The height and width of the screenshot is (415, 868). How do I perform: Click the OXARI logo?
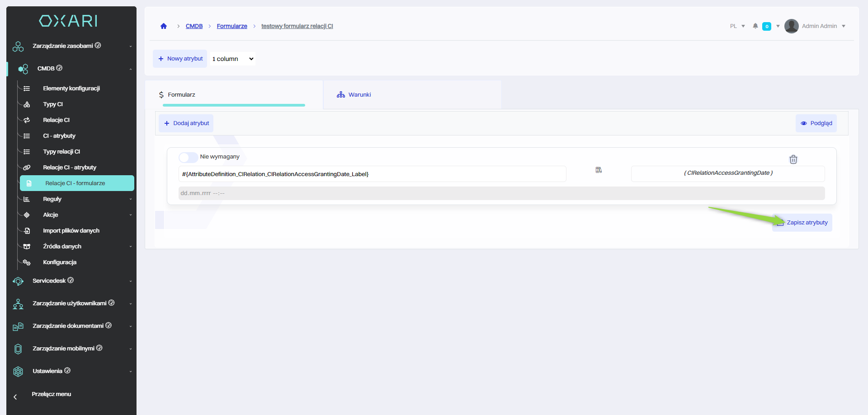(68, 21)
